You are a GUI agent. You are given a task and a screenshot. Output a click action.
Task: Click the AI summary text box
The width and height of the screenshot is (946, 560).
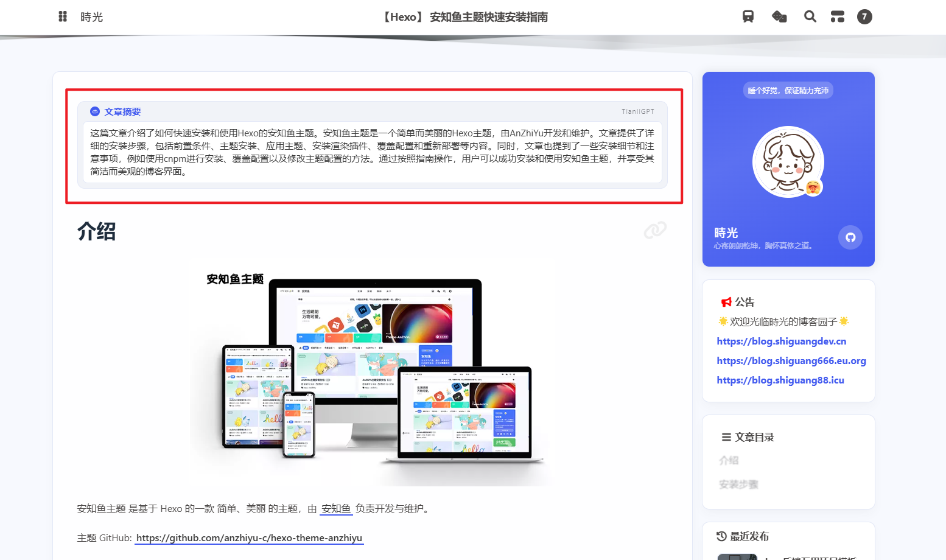coord(373,152)
